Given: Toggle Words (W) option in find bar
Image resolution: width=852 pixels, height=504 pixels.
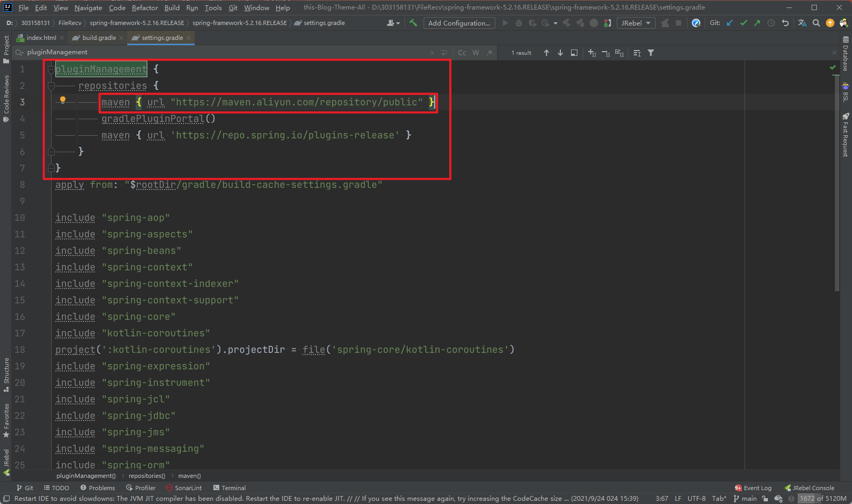Looking at the screenshot, I should [x=476, y=53].
